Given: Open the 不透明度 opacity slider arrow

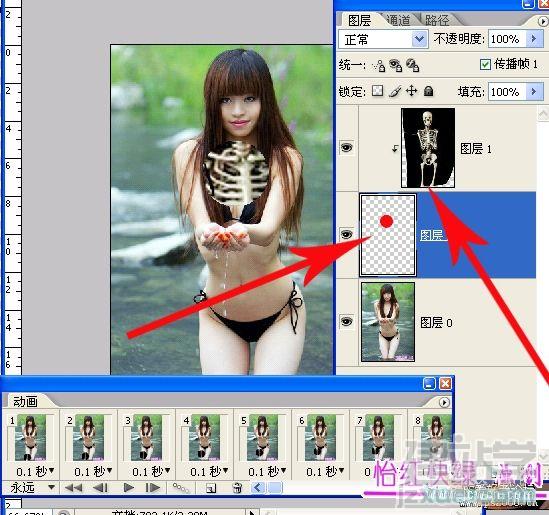Looking at the screenshot, I should tap(534, 39).
